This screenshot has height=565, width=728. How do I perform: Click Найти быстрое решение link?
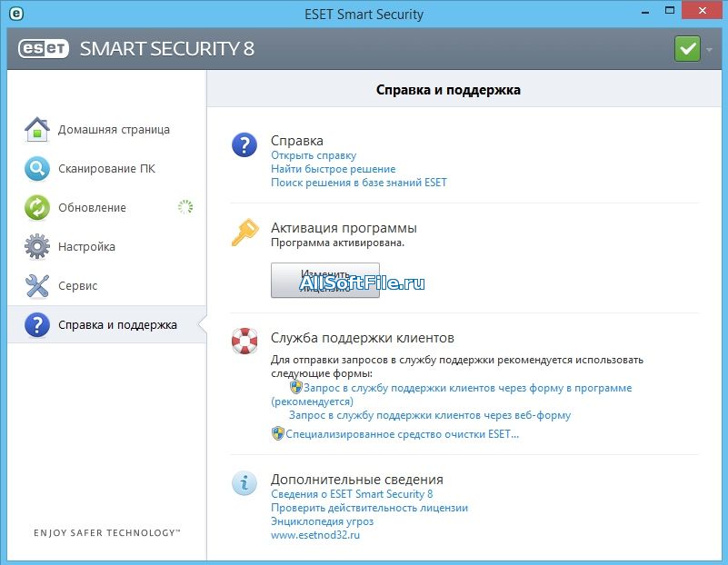(x=333, y=169)
